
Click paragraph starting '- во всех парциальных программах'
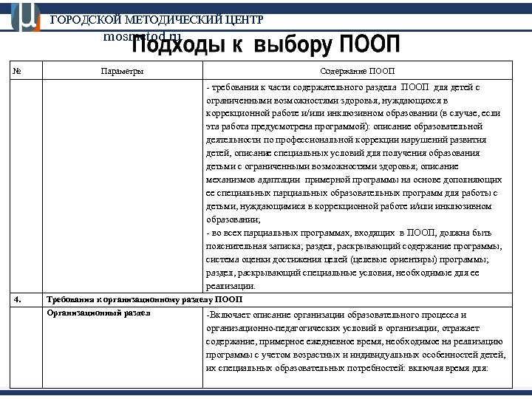(354, 259)
